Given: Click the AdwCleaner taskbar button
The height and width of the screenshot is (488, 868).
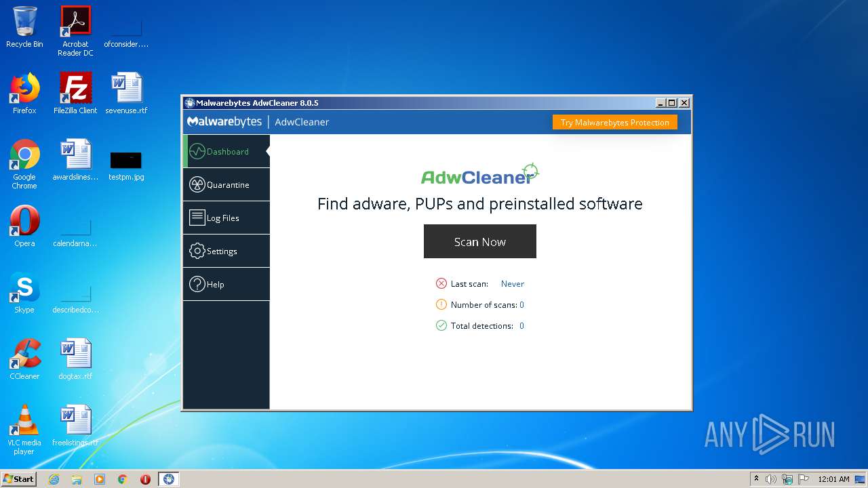Looking at the screenshot, I should [169, 479].
